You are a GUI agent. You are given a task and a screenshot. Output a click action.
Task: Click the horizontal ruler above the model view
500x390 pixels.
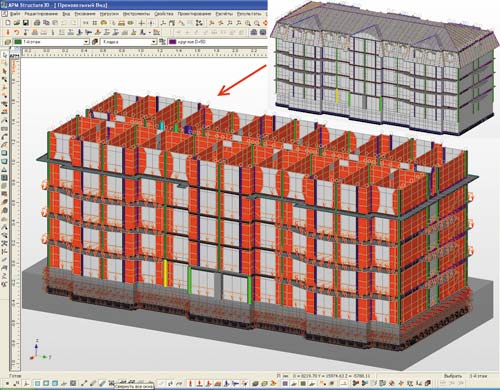[144, 51]
